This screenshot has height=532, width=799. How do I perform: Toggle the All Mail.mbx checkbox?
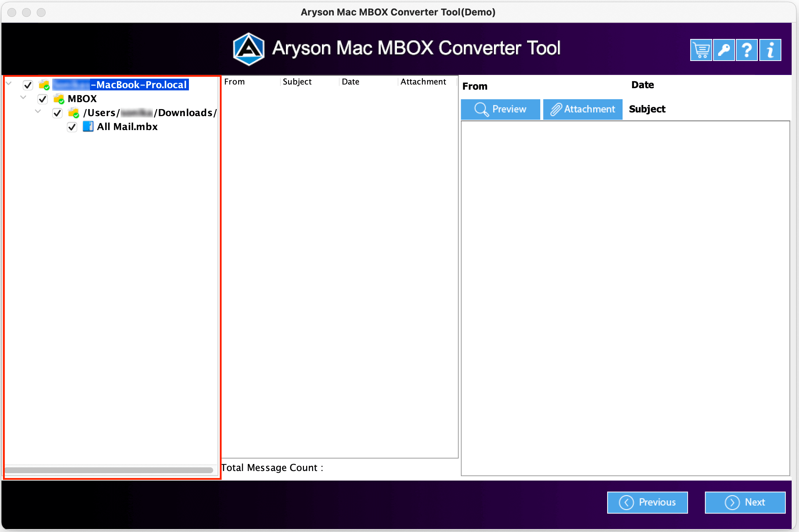[72, 127]
